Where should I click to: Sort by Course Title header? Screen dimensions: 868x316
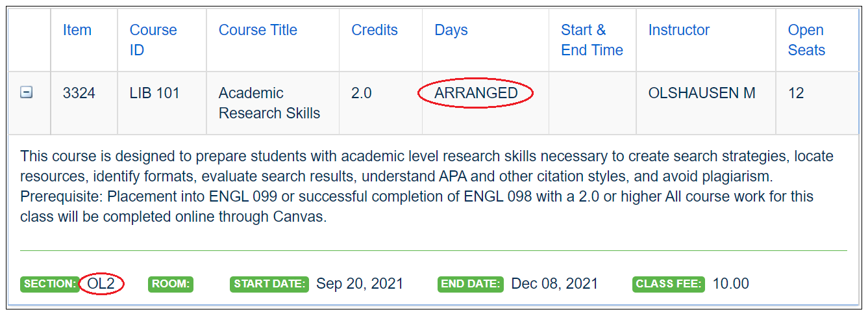point(258,31)
